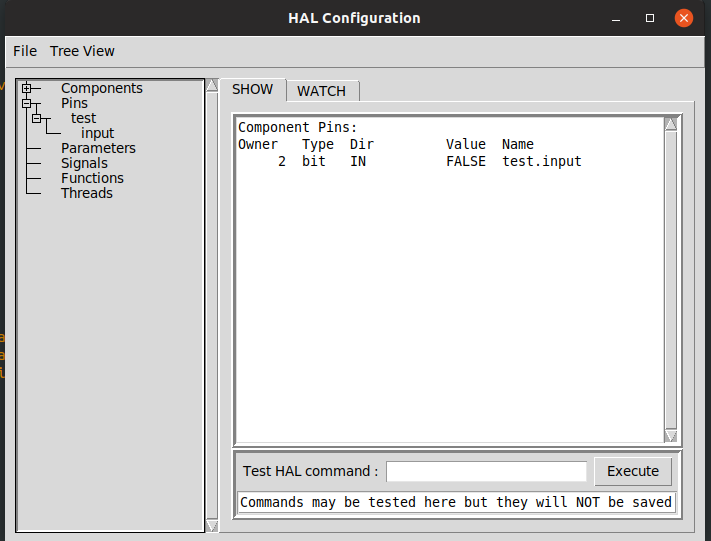711x541 pixels.
Task: Switch to the WATCH tab
Action: pos(321,91)
